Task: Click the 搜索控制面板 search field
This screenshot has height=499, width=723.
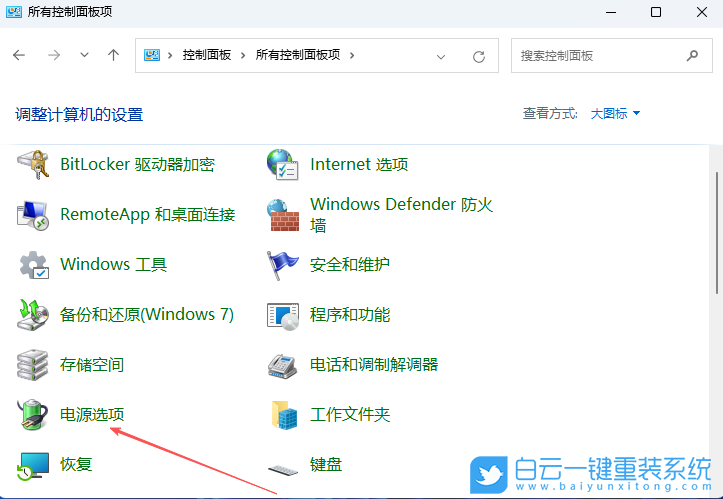Action: [x=611, y=56]
